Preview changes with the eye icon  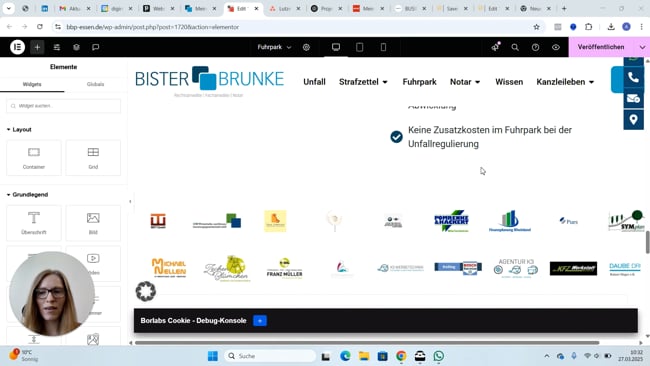[556, 47]
